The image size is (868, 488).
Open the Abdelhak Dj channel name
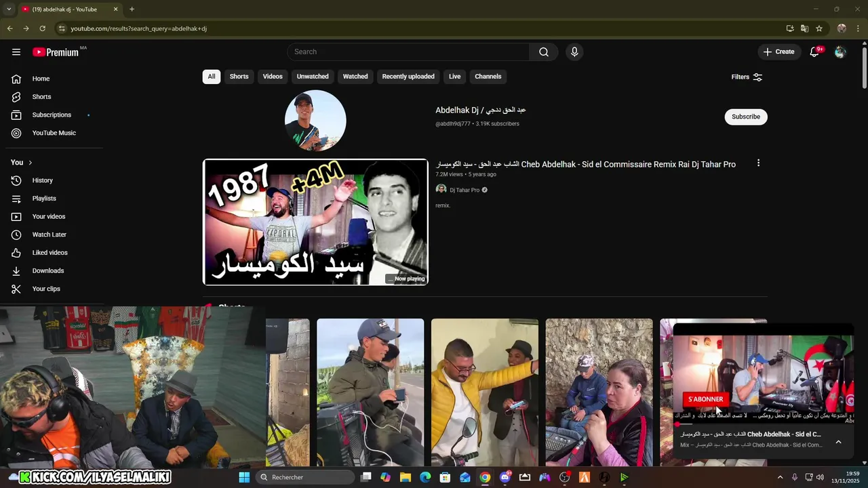pos(481,110)
